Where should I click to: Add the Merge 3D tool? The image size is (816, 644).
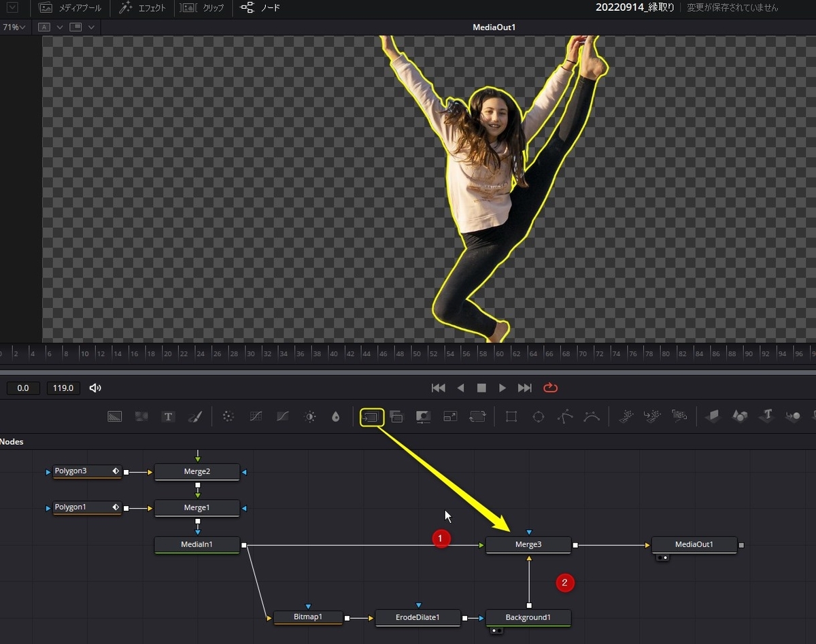tap(793, 416)
